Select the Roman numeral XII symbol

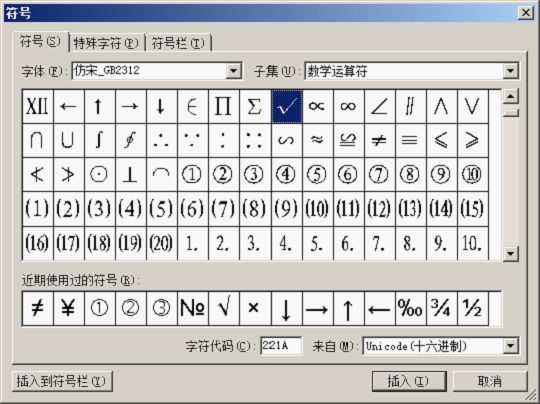click(x=38, y=106)
